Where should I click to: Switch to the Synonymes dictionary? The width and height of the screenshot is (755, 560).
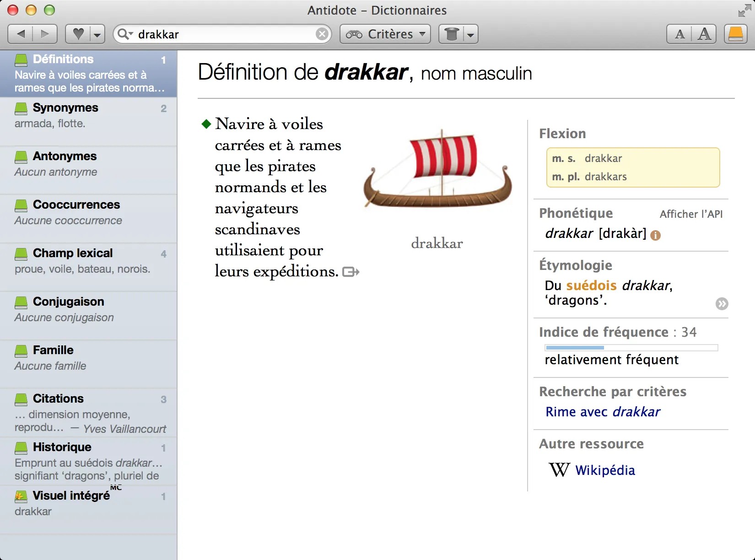coord(88,122)
